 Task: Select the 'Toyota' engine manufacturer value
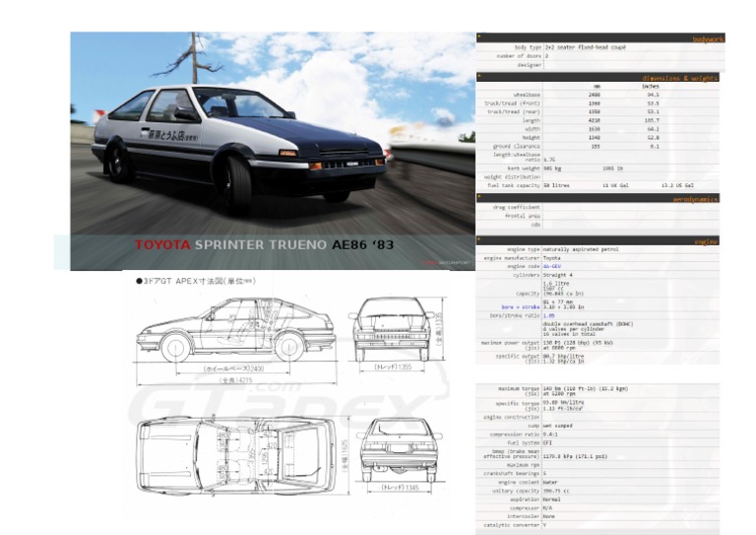(552, 258)
